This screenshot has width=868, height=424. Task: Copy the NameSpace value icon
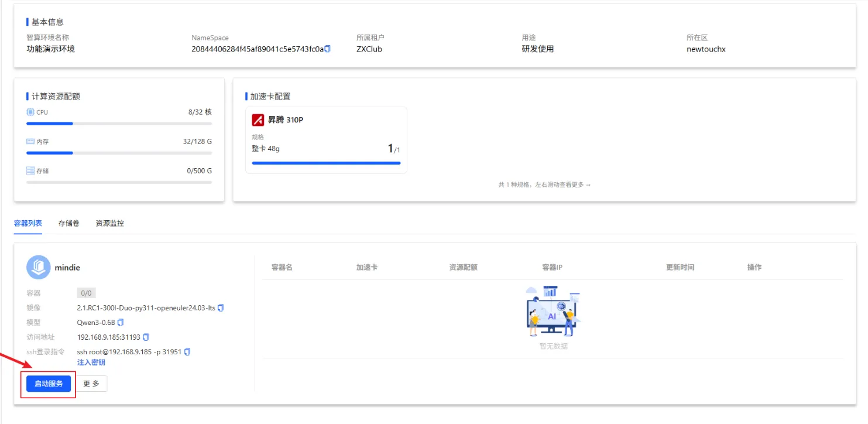coord(328,49)
